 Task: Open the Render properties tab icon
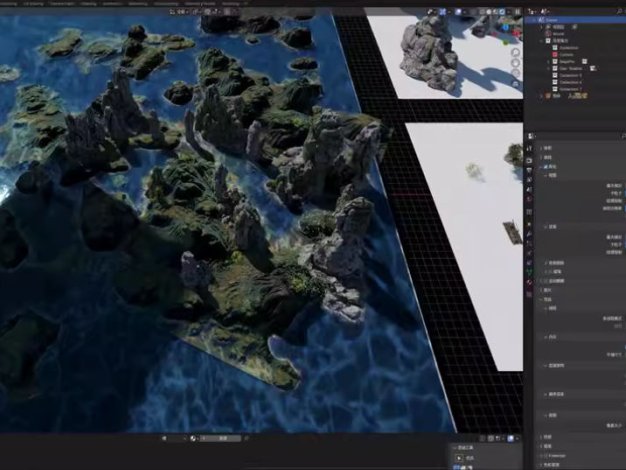point(529,161)
